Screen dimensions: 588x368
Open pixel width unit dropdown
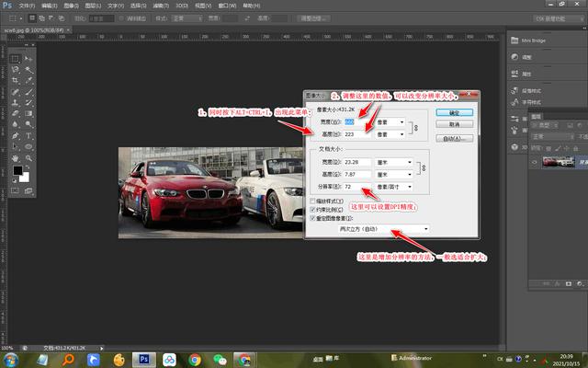click(390, 122)
